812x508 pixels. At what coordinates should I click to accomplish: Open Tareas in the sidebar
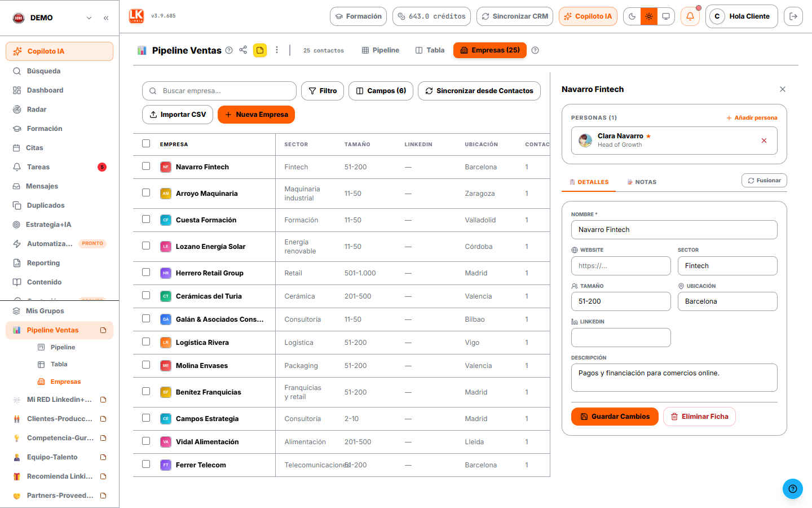[59, 167]
